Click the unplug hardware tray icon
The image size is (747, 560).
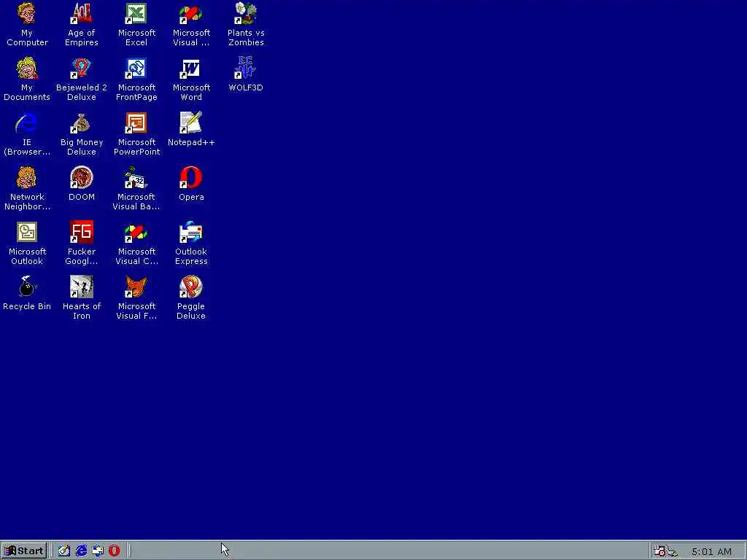672,551
